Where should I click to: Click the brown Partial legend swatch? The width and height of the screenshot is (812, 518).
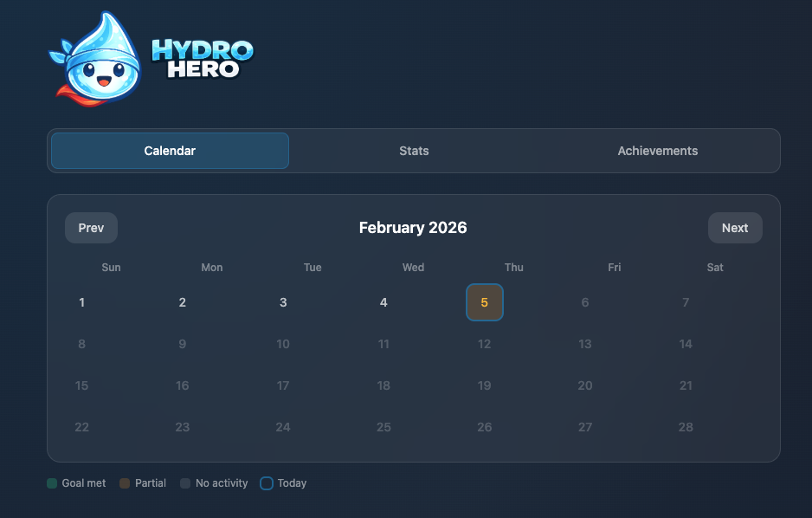click(x=125, y=483)
